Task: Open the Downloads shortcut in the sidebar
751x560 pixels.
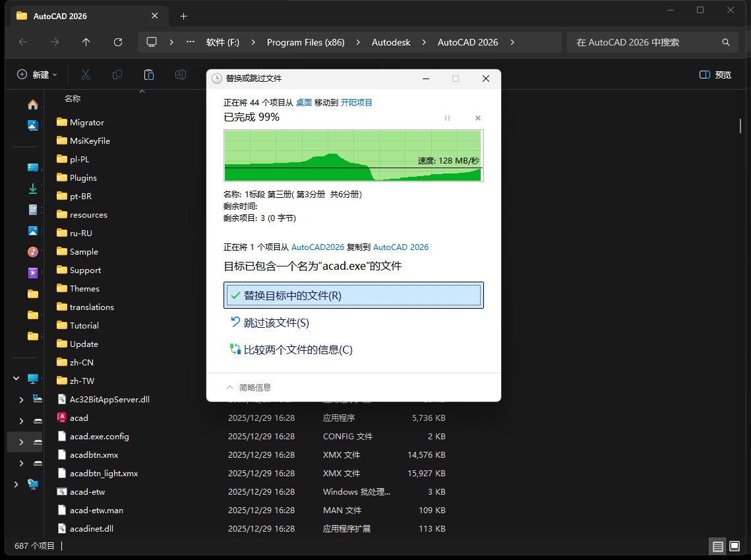Action: (x=32, y=189)
